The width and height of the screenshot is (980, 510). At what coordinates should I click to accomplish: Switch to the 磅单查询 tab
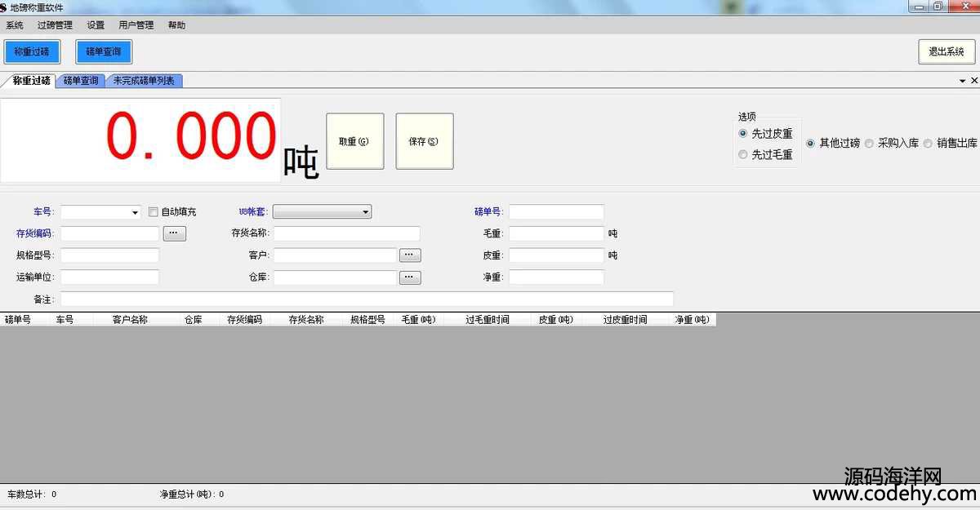pyautogui.click(x=81, y=81)
